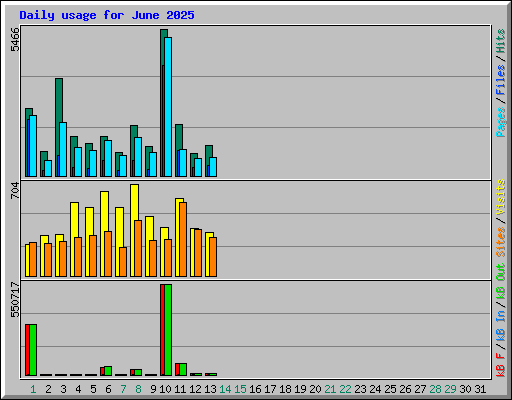Viewport: 512px width, 400px height.
Task: Select day 1 on the x-axis
Action: click(33, 389)
